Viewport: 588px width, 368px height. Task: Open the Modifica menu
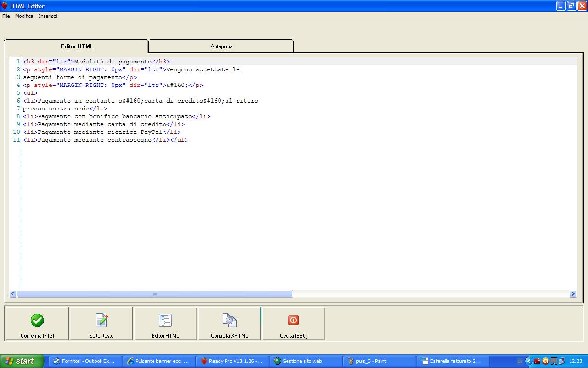coord(24,16)
